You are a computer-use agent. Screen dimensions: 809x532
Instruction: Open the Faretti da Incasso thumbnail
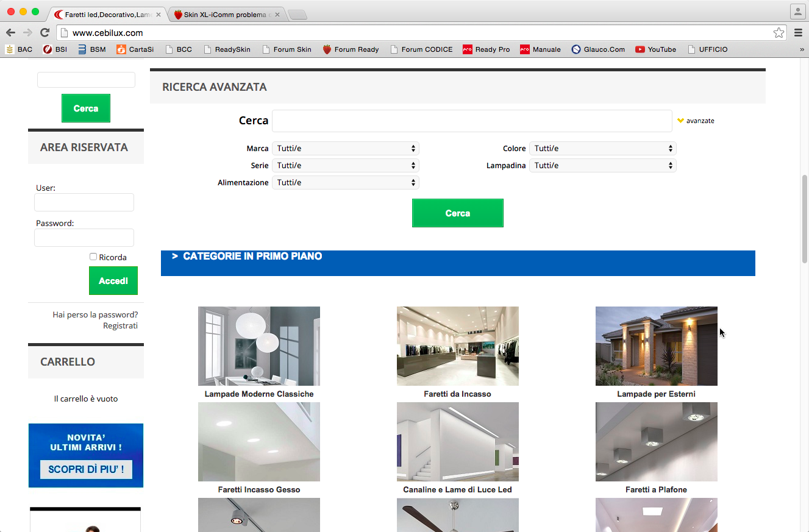coord(458,346)
